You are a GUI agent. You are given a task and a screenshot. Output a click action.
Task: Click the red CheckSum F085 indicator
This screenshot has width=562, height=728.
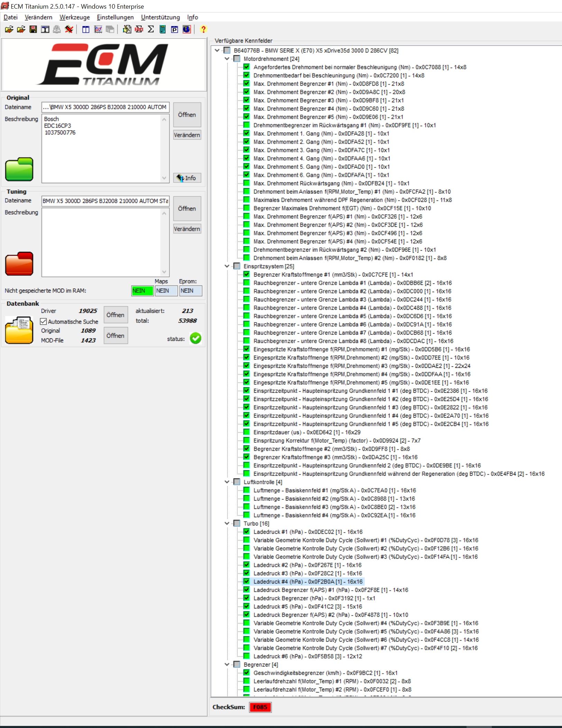260,707
